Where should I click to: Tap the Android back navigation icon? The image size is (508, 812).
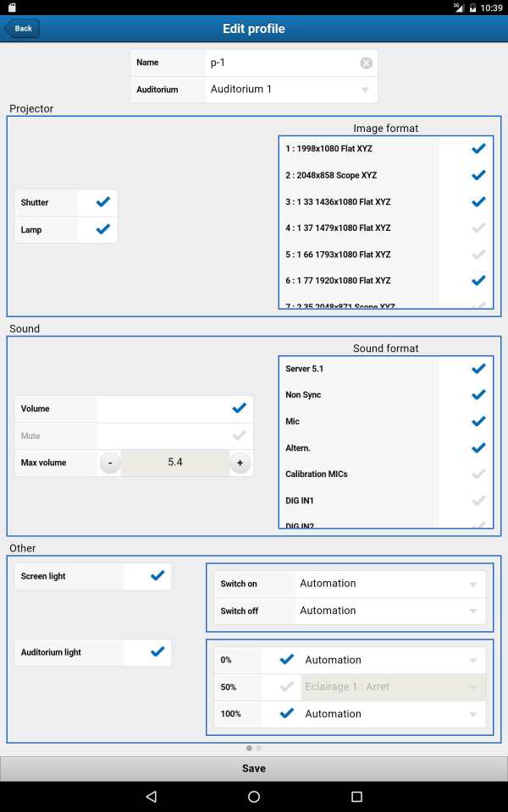pos(151,796)
